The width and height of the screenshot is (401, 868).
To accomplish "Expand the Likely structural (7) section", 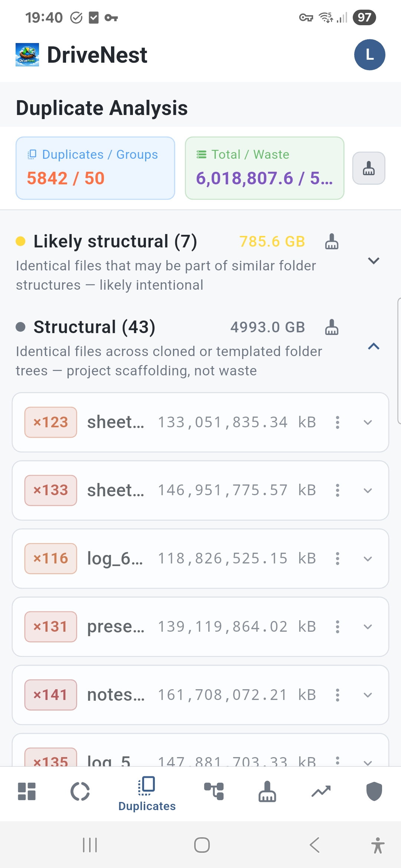I will (x=374, y=261).
